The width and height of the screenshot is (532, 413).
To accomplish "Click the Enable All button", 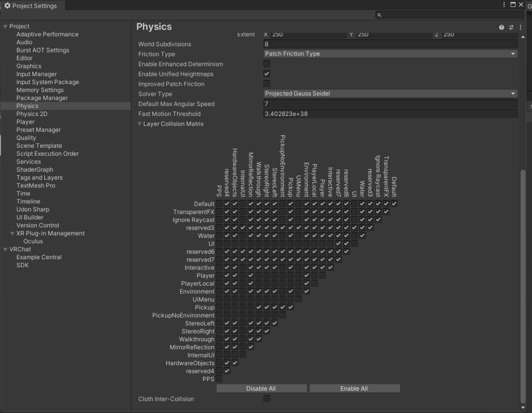I will pos(354,389).
